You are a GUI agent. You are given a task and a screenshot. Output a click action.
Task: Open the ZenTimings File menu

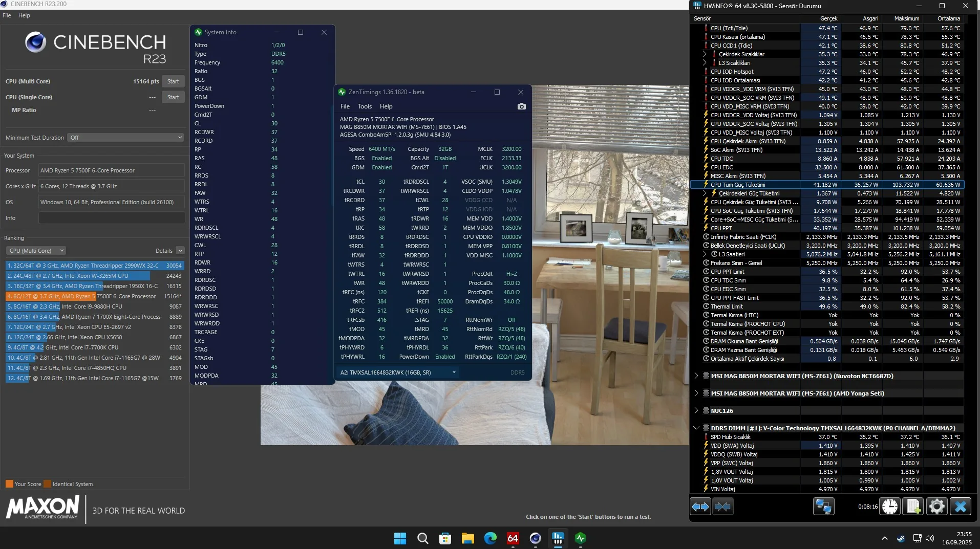tap(345, 106)
